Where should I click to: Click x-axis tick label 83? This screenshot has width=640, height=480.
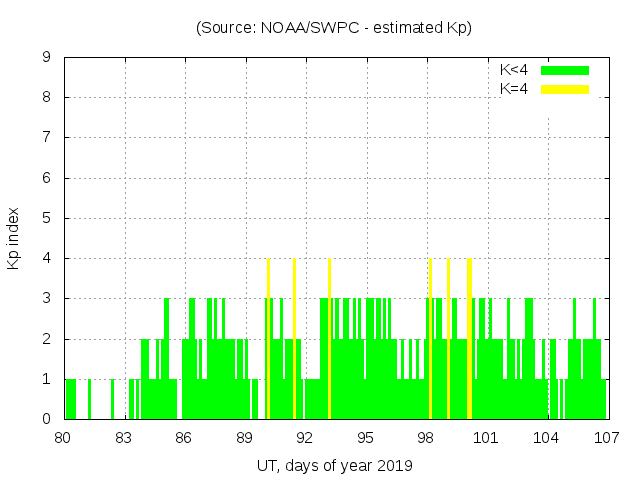124,437
